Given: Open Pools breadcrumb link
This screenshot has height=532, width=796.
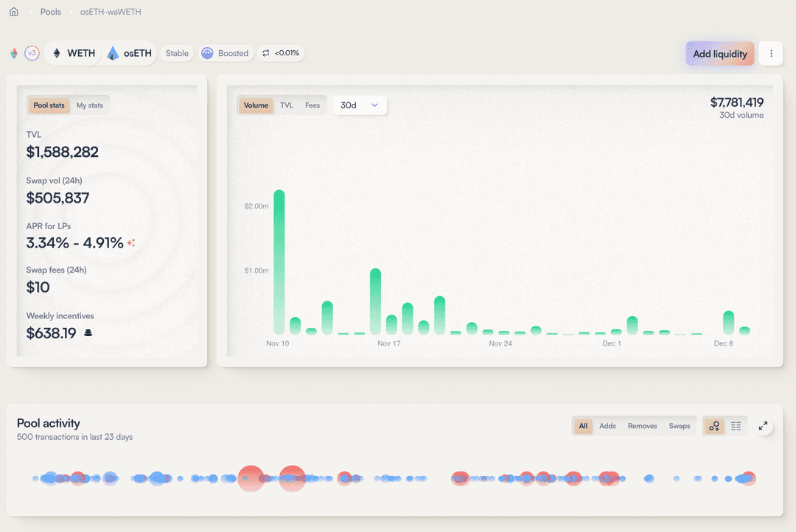Looking at the screenshot, I should (51, 12).
